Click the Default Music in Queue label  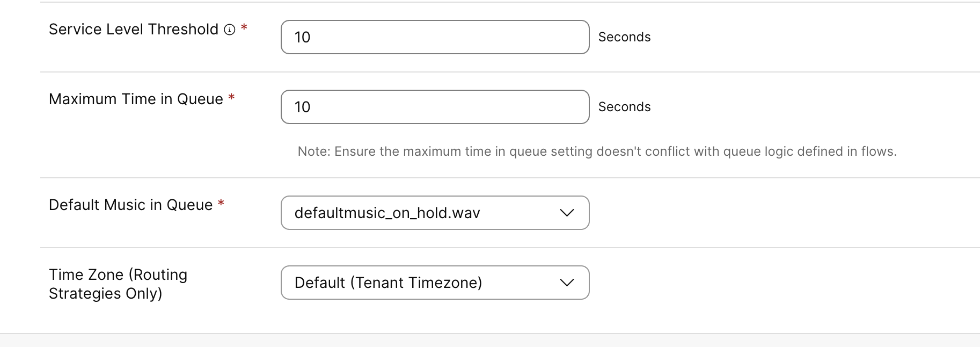130,205
